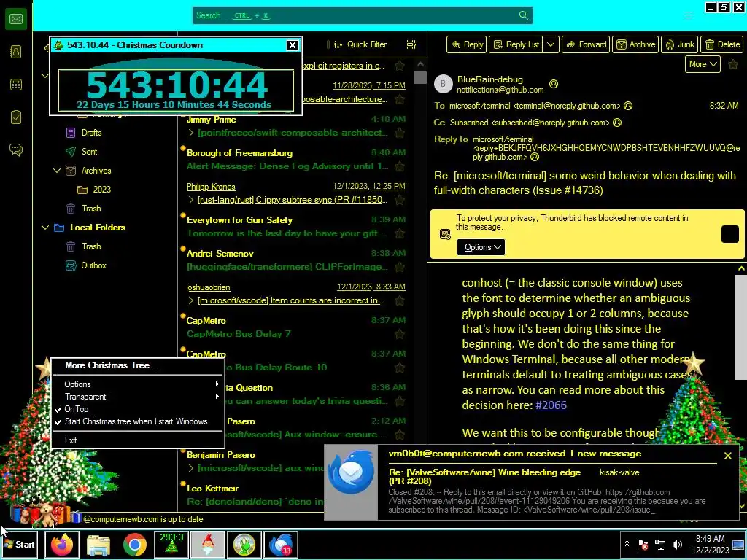747x560 pixels.
Task: Star the CapMetro Bus Delay 7 message
Action: click(x=400, y=334)
